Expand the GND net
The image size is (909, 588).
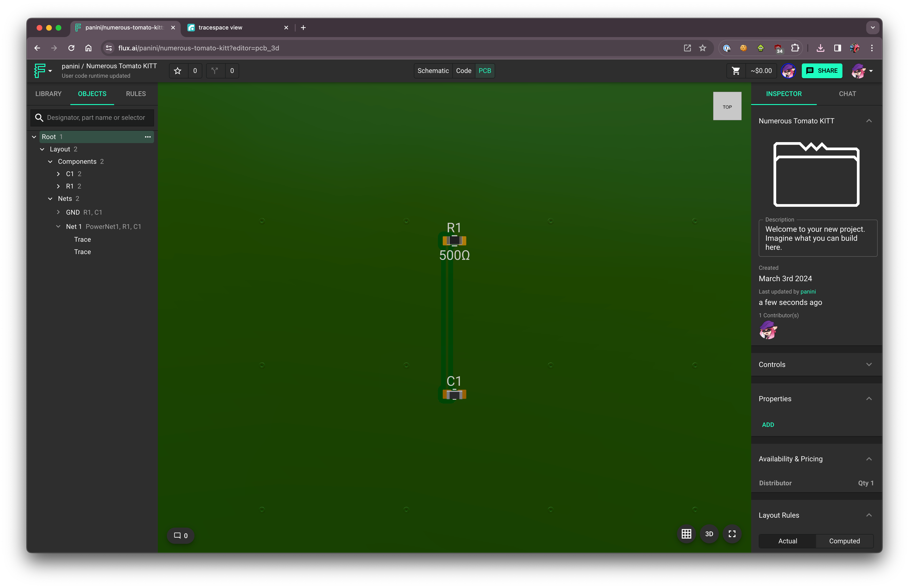(58, 212)
